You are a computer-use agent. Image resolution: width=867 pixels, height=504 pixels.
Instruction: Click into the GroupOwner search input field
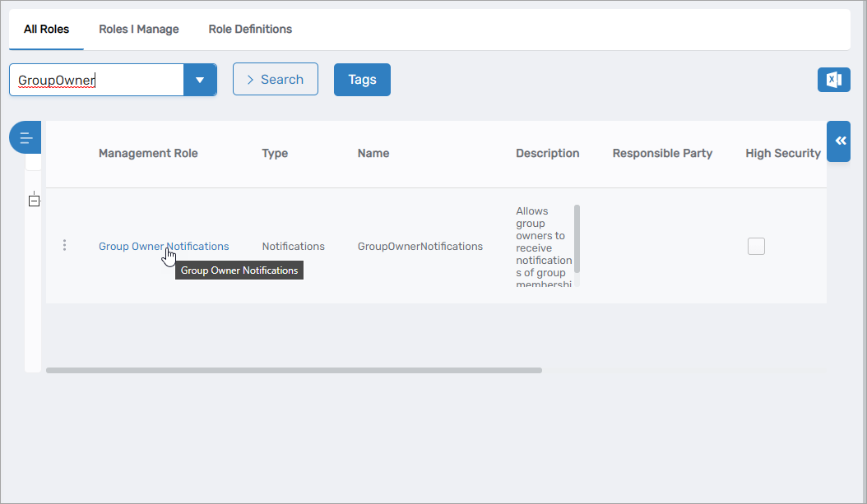(x=95, y=81)
